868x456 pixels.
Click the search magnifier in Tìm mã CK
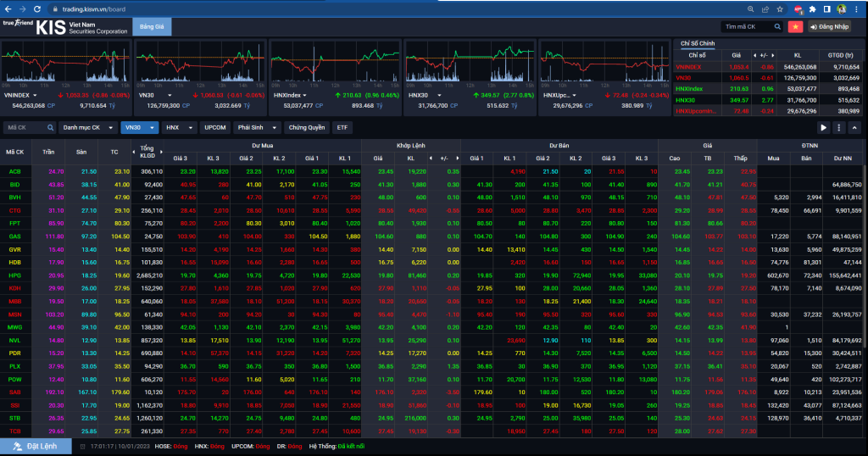tap(776, 27)
